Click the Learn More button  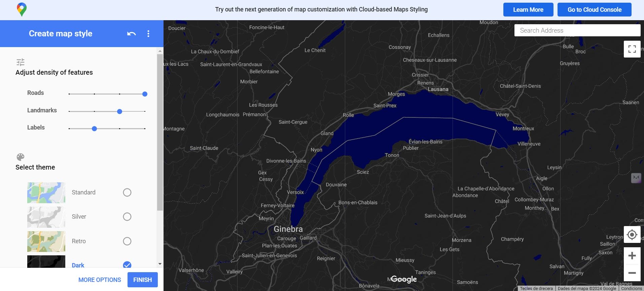[528, 10]
